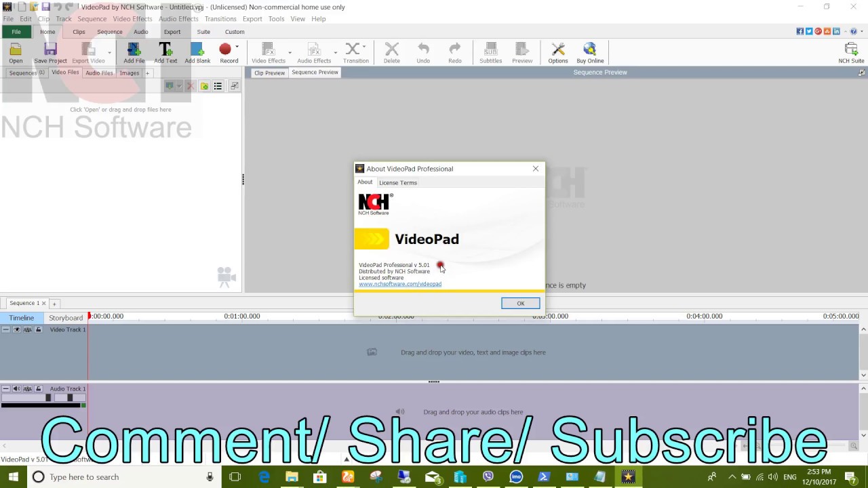Screen dimensions: 868x488
Task: Click the LinkedIn share icon
Action: tap(836, 31)
